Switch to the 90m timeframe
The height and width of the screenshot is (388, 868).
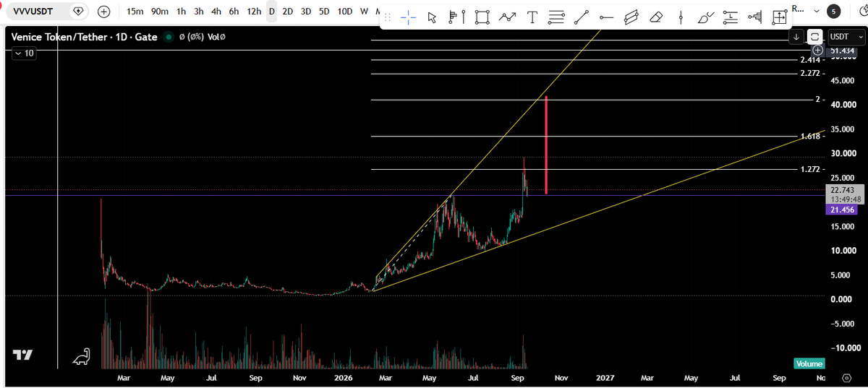(x=160, y=12)
